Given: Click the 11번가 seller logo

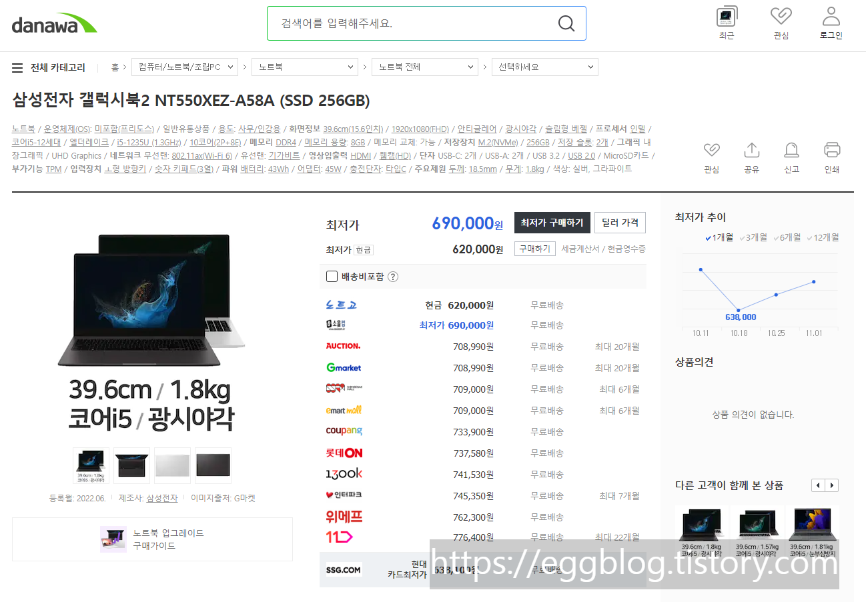Looking at the screenshot, I should 339,537.
